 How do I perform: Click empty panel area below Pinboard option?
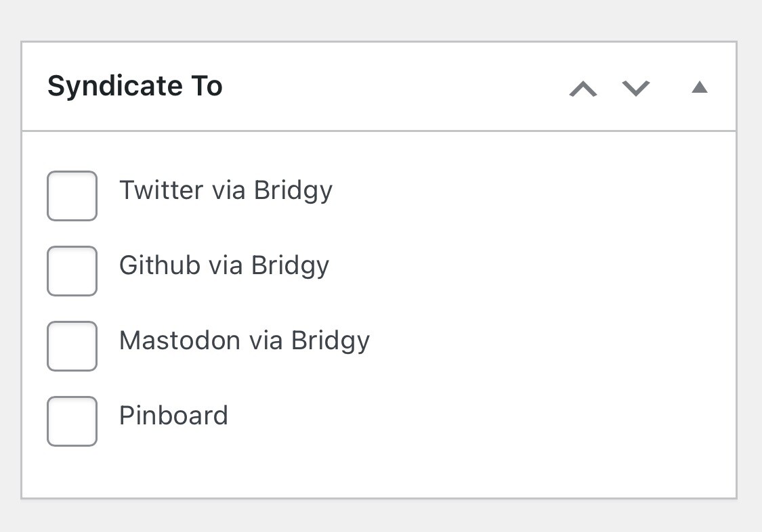pos(379,470)
